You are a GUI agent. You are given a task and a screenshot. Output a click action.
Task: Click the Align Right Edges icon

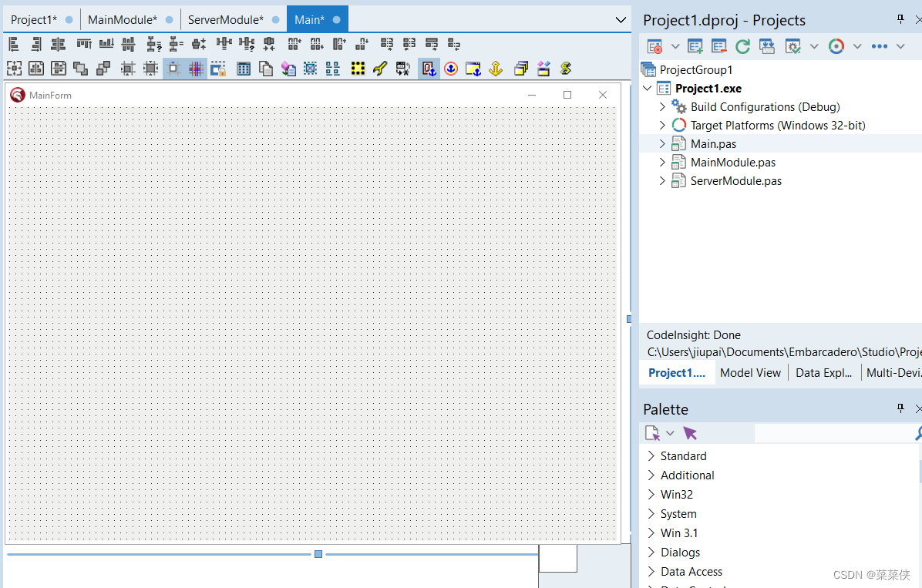36,44
